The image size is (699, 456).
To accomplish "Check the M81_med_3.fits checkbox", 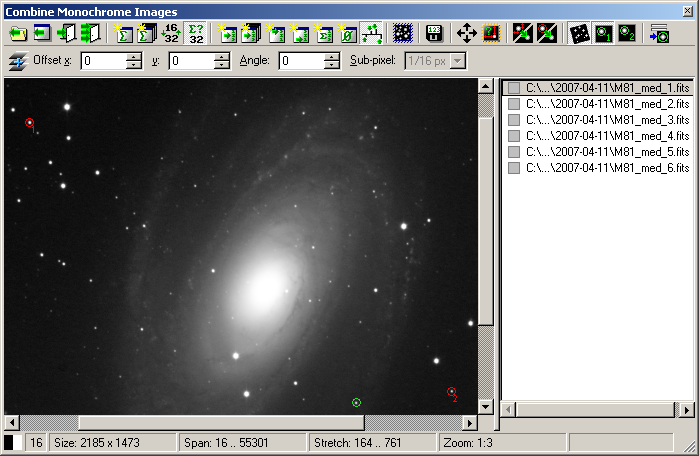I will point(514,120).
